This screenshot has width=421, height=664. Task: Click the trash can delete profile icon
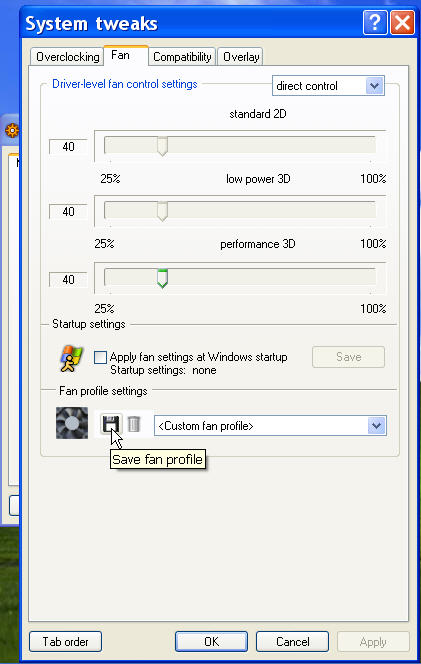[x=134, y=424]
